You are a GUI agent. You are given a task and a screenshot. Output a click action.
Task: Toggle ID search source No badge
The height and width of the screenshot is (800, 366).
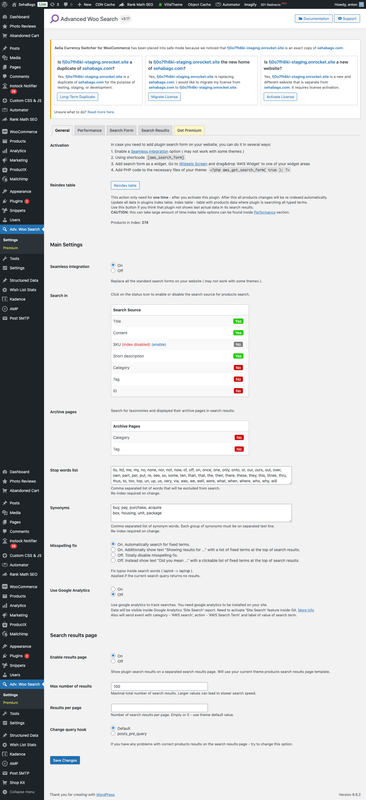coord(238,390)
